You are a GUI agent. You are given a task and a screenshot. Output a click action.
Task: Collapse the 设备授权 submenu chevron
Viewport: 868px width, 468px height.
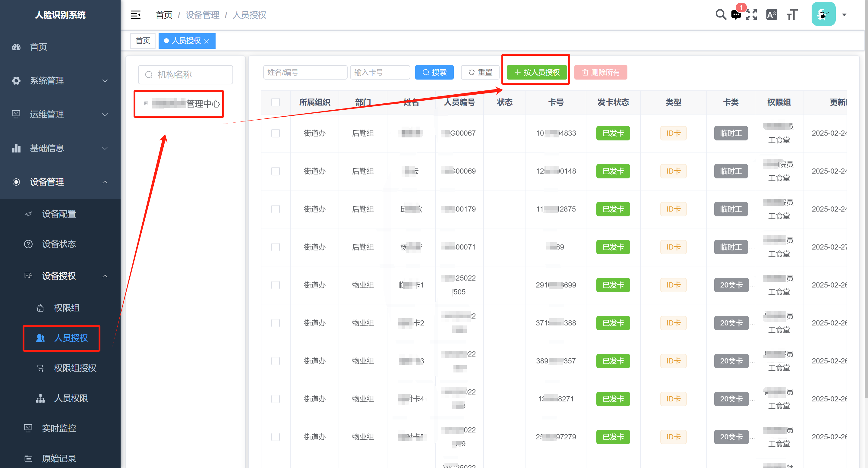[105, 276]
